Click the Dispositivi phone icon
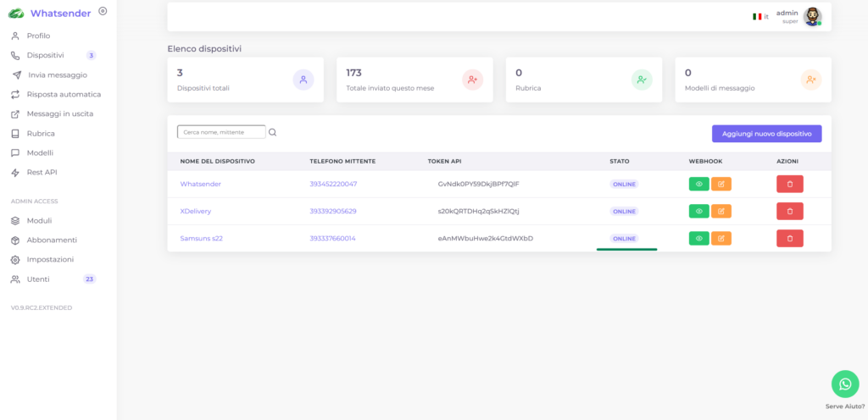This screenshot has width=868, height=420. [15, 55]
